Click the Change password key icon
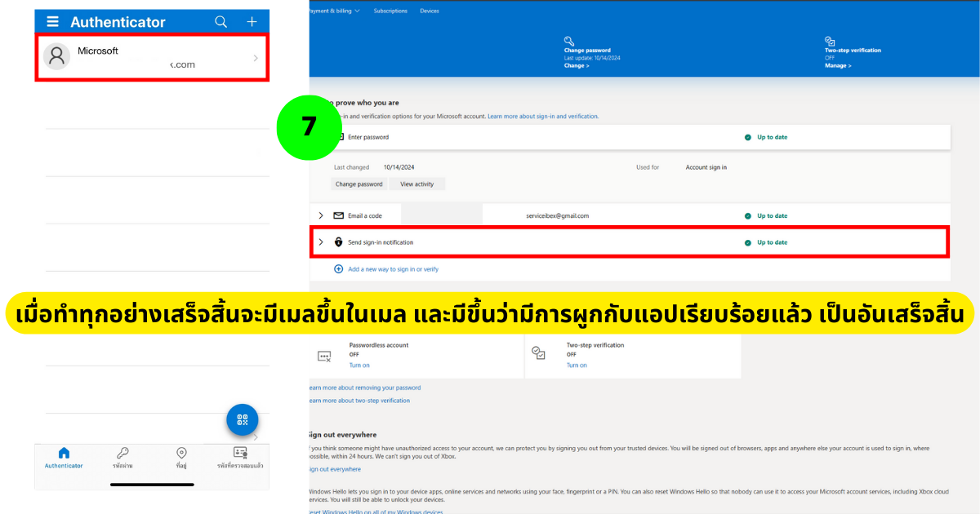Screen dimensions: 980x514 [569, 41]
